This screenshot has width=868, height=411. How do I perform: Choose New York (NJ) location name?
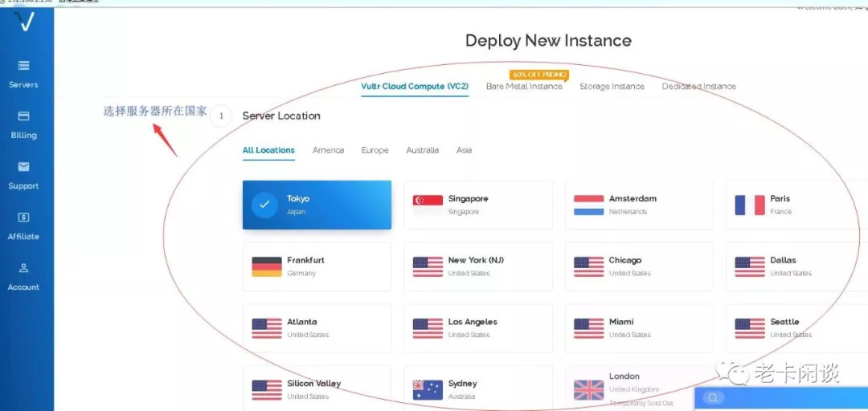[476, 260]
